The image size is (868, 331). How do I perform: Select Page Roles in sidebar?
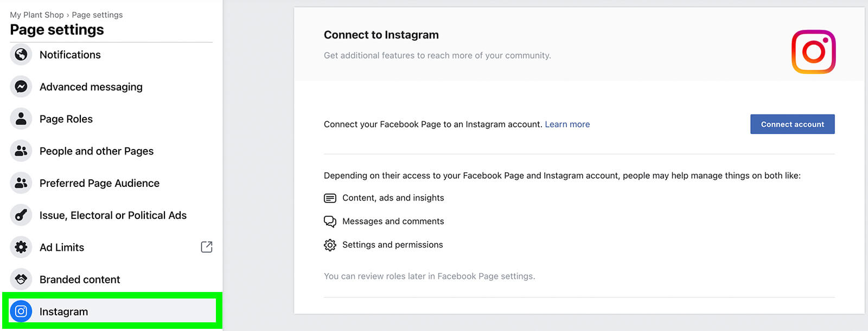[x=66, y=119]
